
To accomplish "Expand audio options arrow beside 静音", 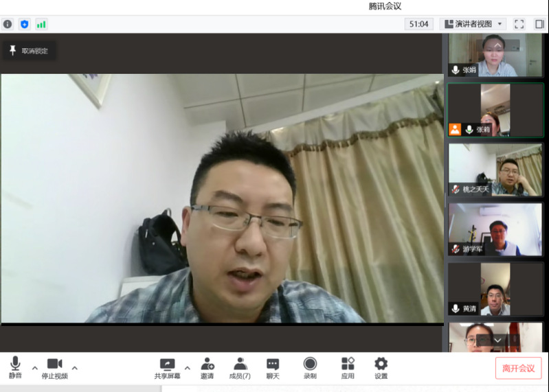I will [35, 367].
